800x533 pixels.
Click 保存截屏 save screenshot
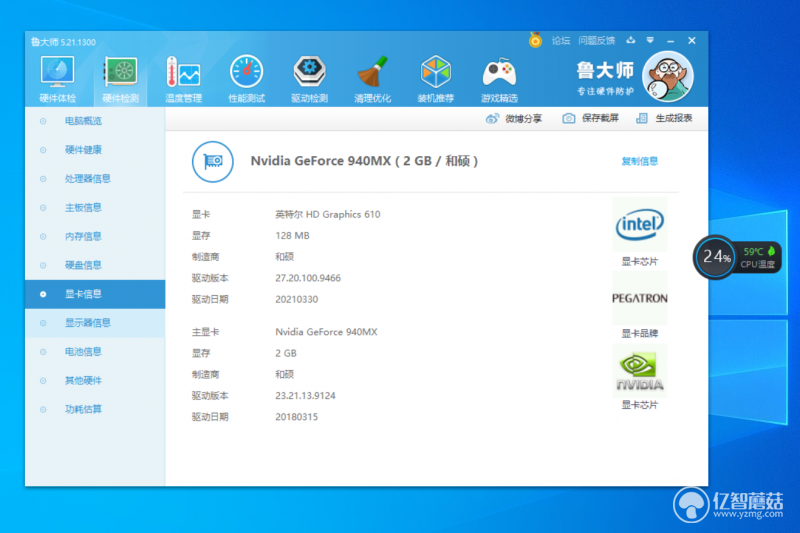tap(590, 118)
